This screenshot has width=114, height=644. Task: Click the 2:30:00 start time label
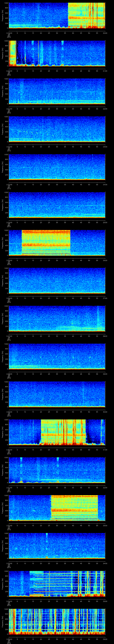pyautogui.click(x=9, y=450)
